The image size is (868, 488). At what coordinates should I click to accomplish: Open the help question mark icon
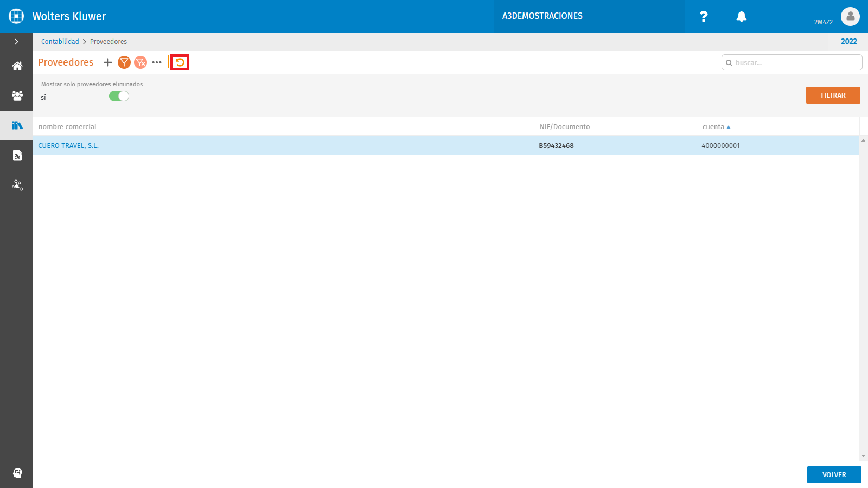coord(704,16)
